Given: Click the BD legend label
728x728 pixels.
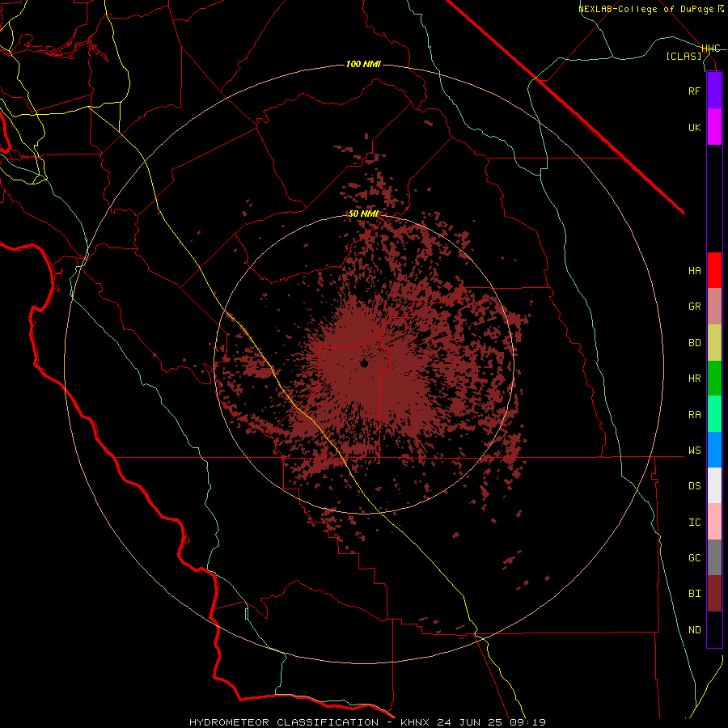Looking at the screenshot, I should 694,343.
